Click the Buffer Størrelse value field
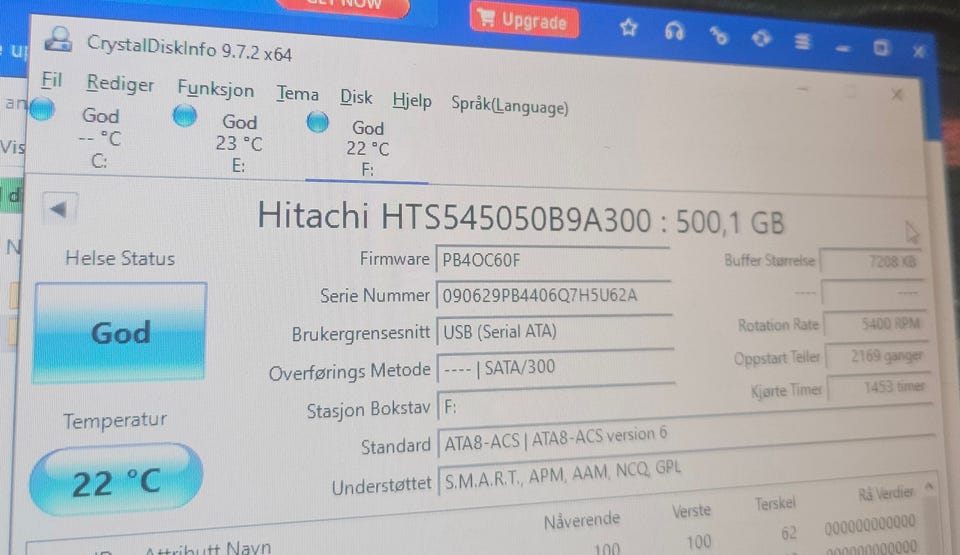 (x=871, y=262)
